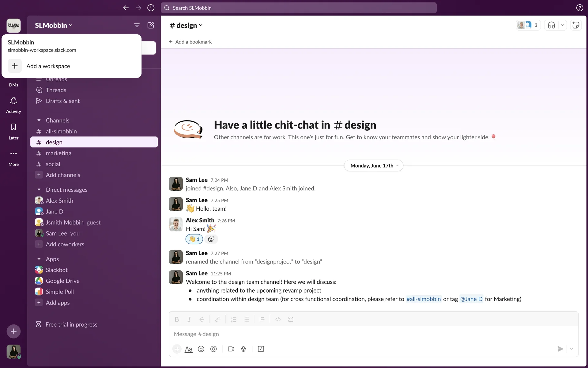
Task: Click the #all-slmobbin channel link
Action: (x=423, y=299)
